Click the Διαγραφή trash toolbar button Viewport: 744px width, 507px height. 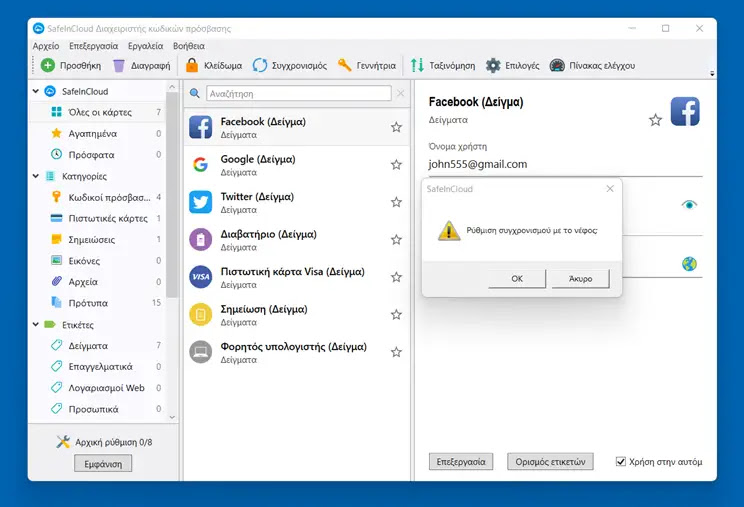coord(141,65)
